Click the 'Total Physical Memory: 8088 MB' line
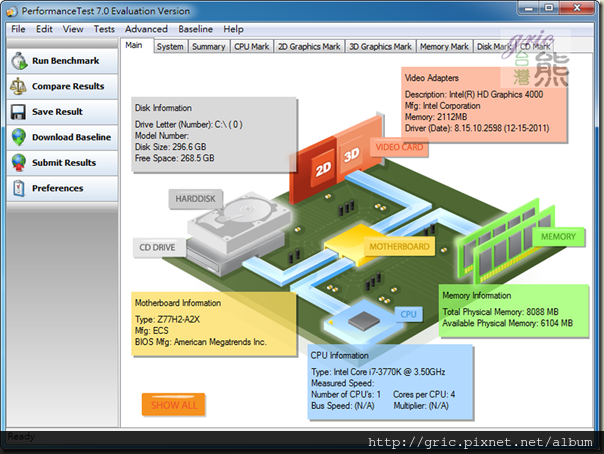This screenshot has height=454, width=604. click(500, 312)
